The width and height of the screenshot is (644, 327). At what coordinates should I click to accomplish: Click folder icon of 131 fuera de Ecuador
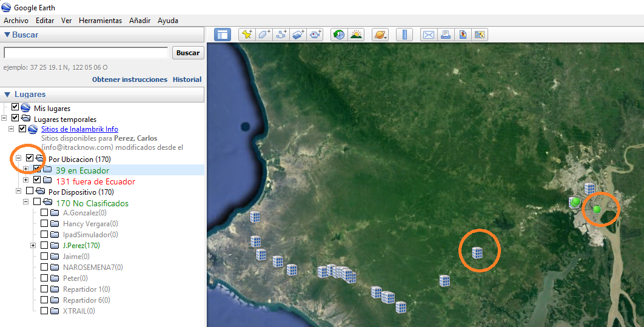(47, 180)
